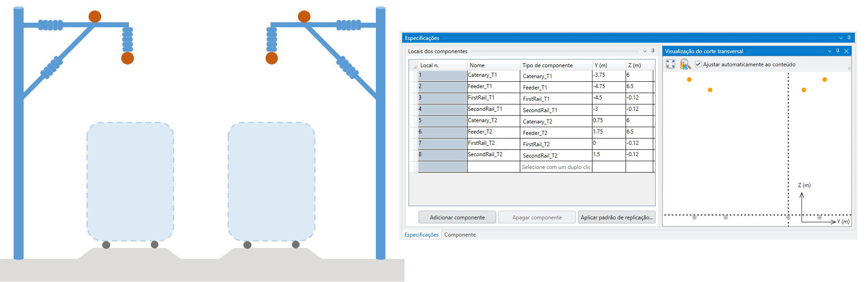Click the Selecione com um duplo clic field
868x282 pixels.
pyautogui.click(x=556, y=167)
